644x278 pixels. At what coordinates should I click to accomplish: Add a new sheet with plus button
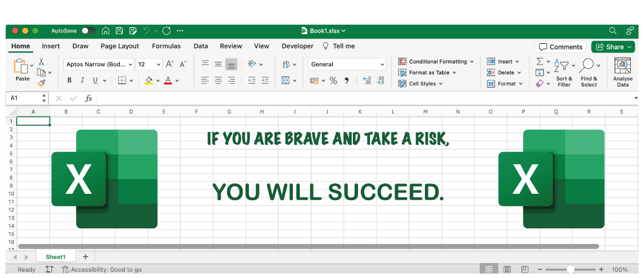pyautogui.click(x=85, y=257)
